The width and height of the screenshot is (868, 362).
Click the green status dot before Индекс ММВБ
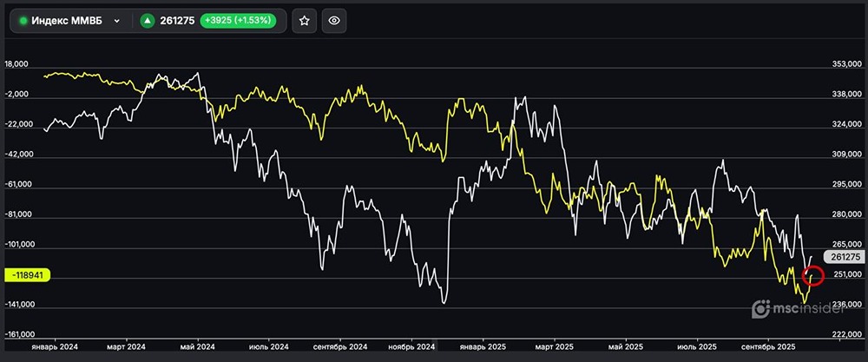click(23, 21)
